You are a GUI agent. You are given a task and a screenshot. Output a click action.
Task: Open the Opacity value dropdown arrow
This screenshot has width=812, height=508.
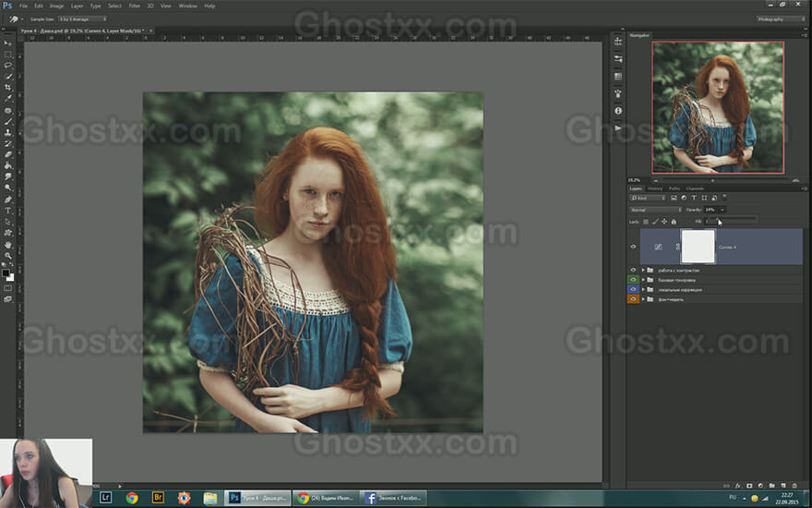click(x=722, y=210)
